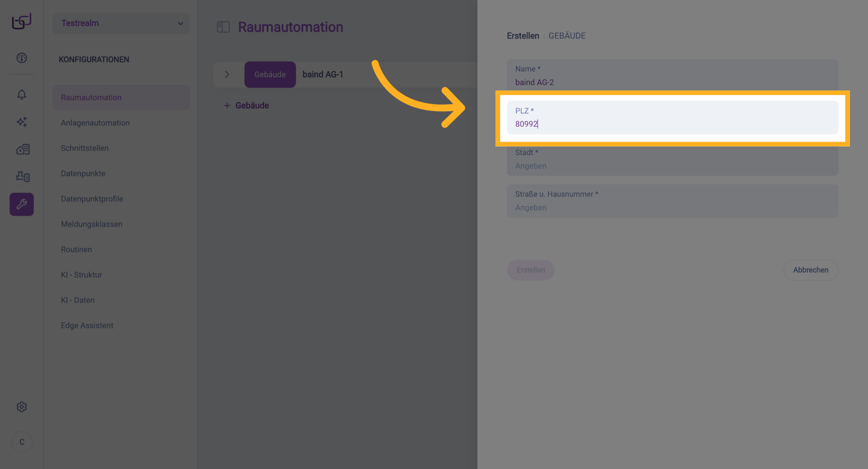Select the wrench configuration icon

[x=22, y=204]
